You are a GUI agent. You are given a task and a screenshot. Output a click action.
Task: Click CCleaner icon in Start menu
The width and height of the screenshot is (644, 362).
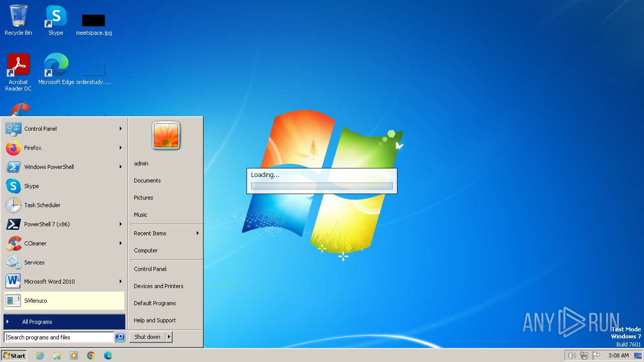coord(13,243)
